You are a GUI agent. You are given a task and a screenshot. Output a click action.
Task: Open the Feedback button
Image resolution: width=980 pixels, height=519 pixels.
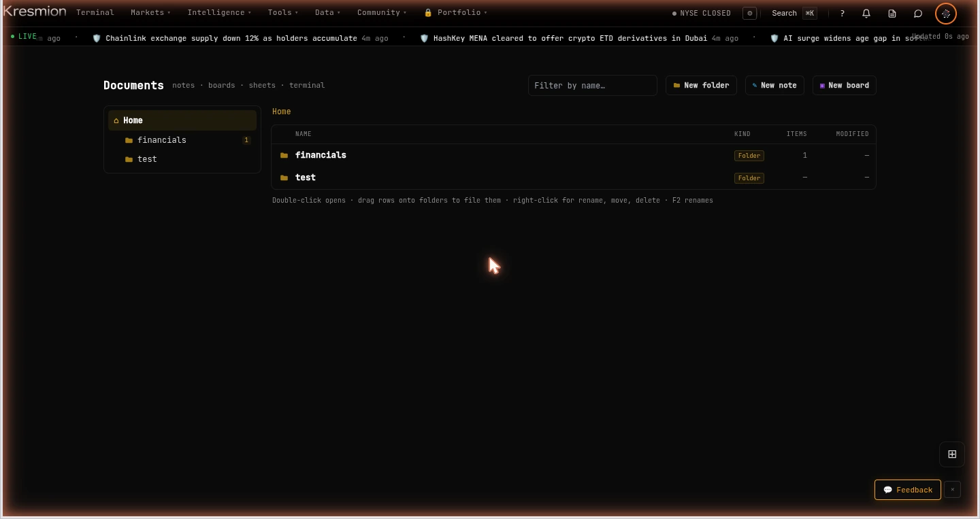pos(908,490)
